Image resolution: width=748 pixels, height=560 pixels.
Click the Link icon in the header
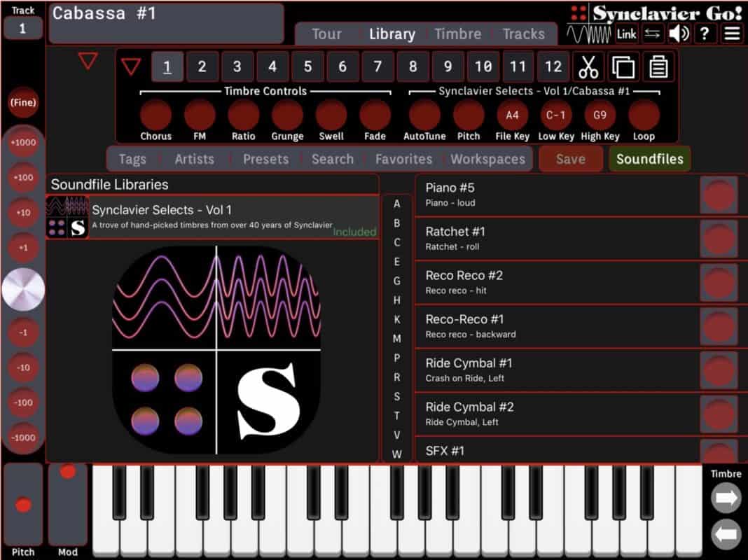click(626, 33)
